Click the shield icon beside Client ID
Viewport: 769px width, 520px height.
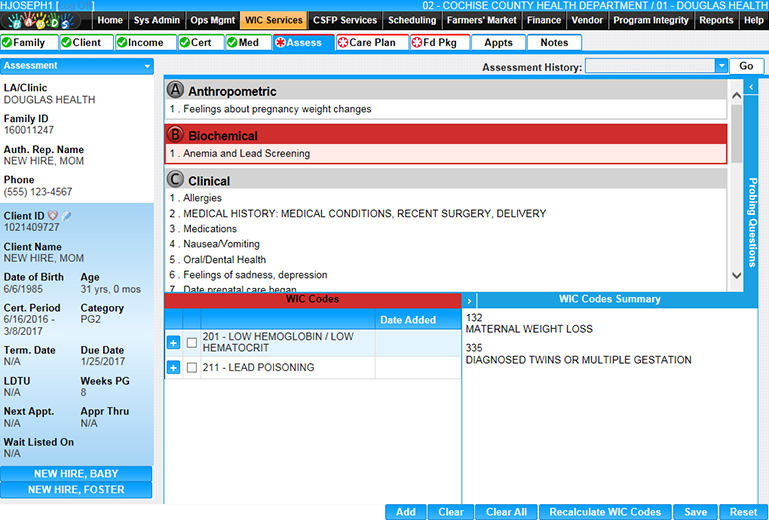[53, 216]
